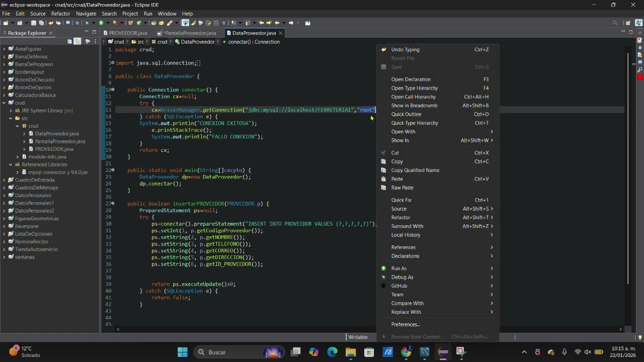The width and height of the screenshot is (644, 362).
Task: Collapse the crud project node
Action: [x=4, y=103]
